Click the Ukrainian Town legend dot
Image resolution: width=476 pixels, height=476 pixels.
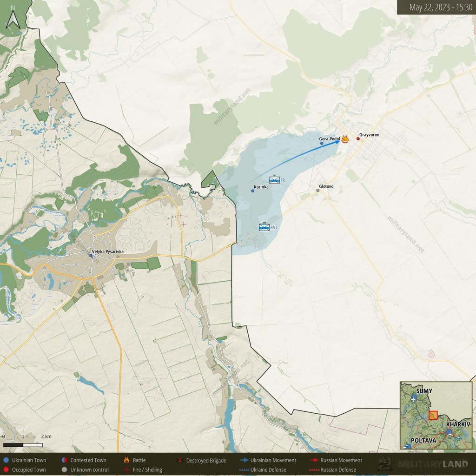tap(6, 460)
